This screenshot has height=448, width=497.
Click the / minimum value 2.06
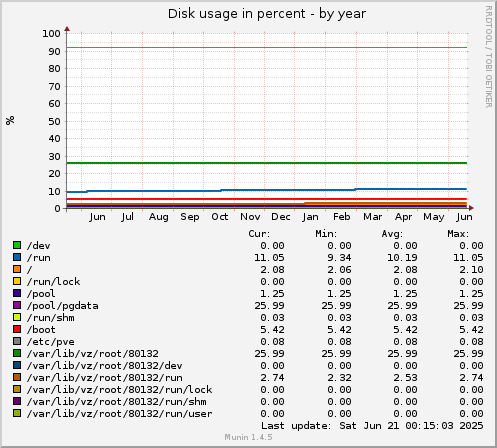(x=339, y=270)
